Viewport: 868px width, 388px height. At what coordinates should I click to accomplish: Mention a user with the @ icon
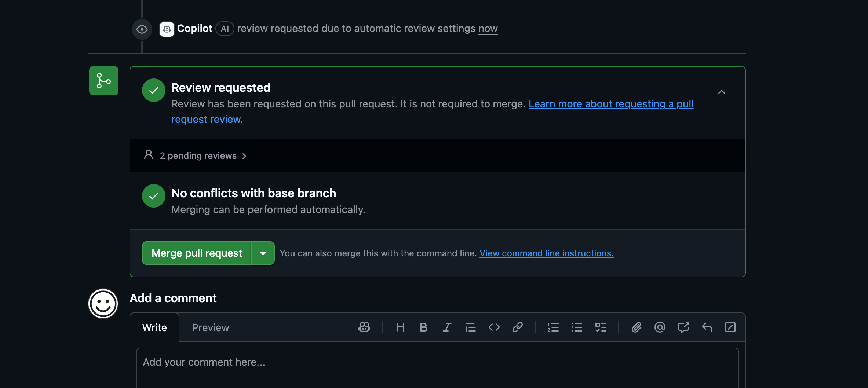(x=660, y=327)
